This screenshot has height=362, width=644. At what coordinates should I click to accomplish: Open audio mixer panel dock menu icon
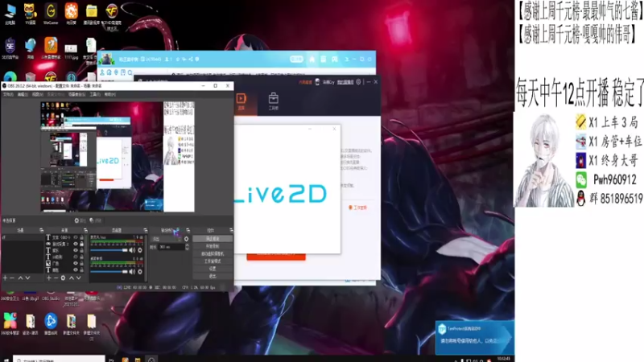(x=146, y=230)
